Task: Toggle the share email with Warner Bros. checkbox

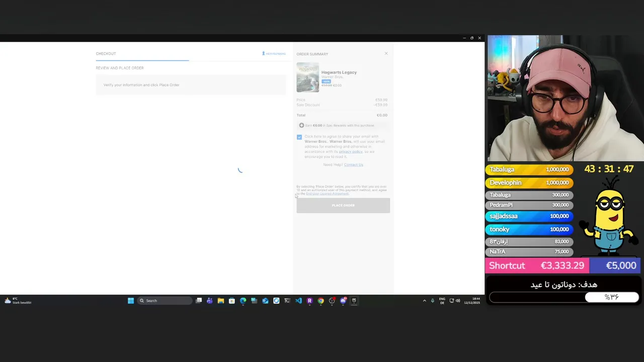Action: click(299, 137)
